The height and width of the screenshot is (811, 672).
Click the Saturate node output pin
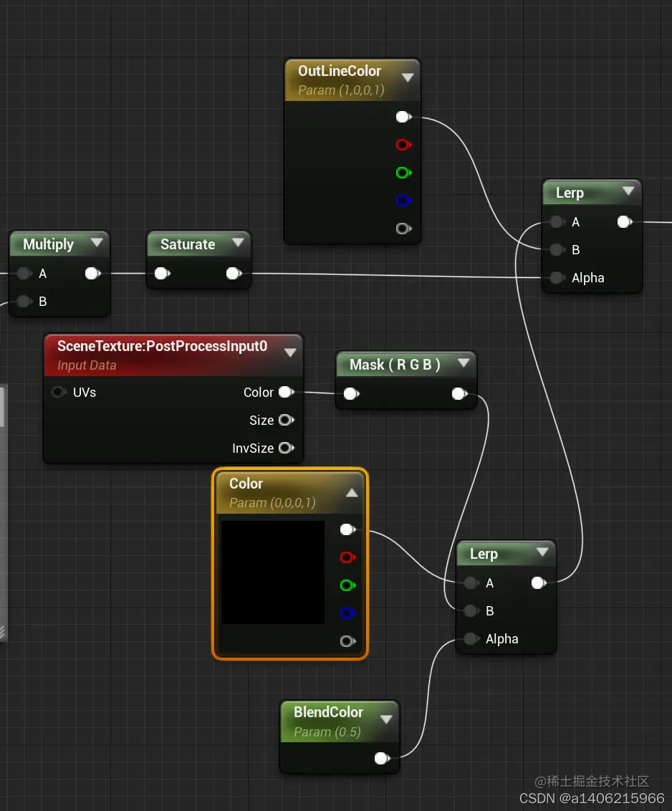(234, 274)
